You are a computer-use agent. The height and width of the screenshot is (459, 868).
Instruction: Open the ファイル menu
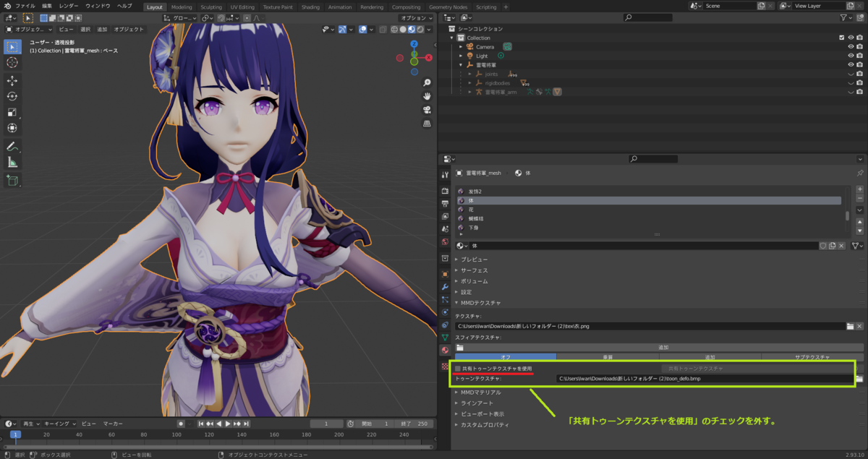point(25,6)
